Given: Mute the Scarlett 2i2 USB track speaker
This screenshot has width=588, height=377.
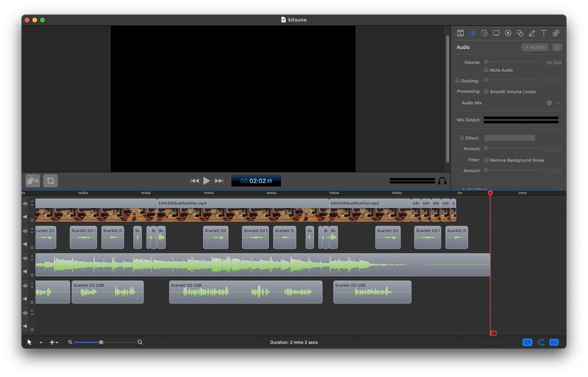Looking at the screenshot, I should click(25, 299).
